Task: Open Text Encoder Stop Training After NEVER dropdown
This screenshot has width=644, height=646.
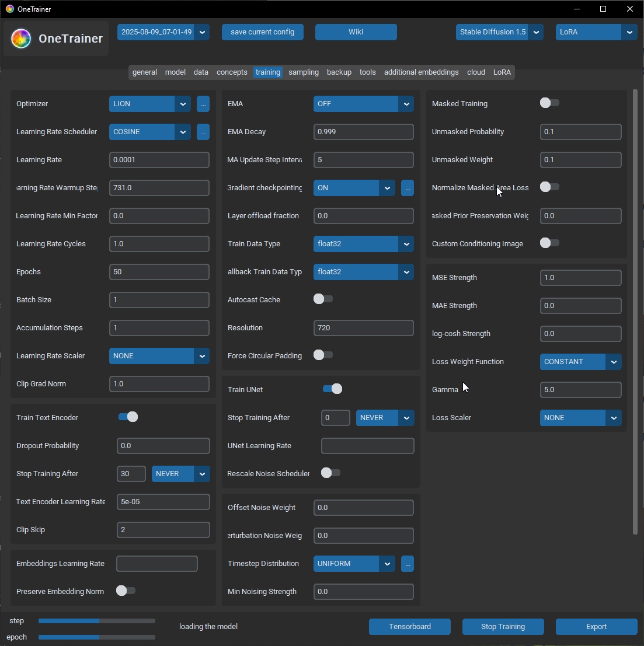Action: (x=180, y=474)
